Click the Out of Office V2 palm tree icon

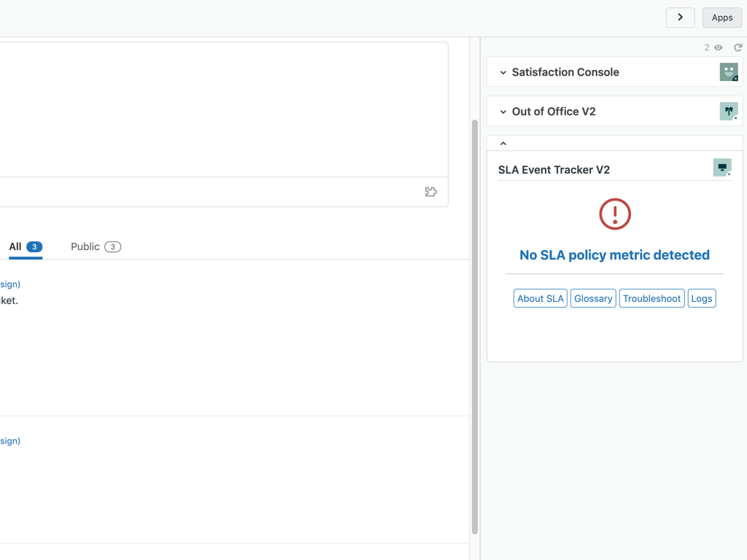pyautogui.click(x=729, y=111)
